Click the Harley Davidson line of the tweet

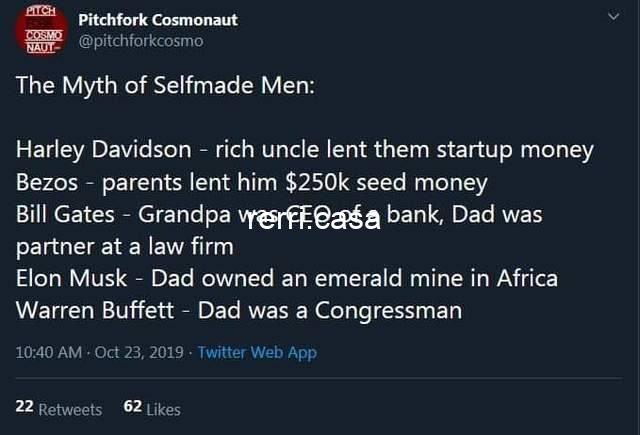[x=305, y=150]
